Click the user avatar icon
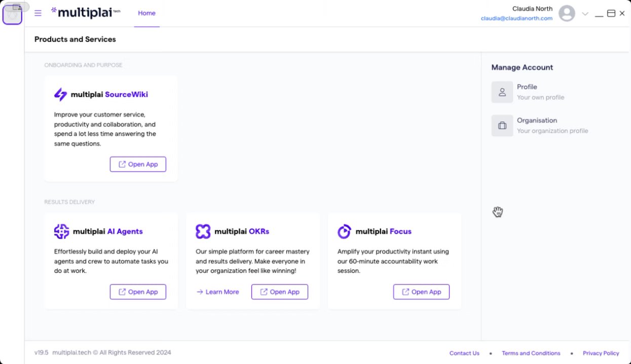Viewport: 631px width, 364px height. (x=567, y=14)
